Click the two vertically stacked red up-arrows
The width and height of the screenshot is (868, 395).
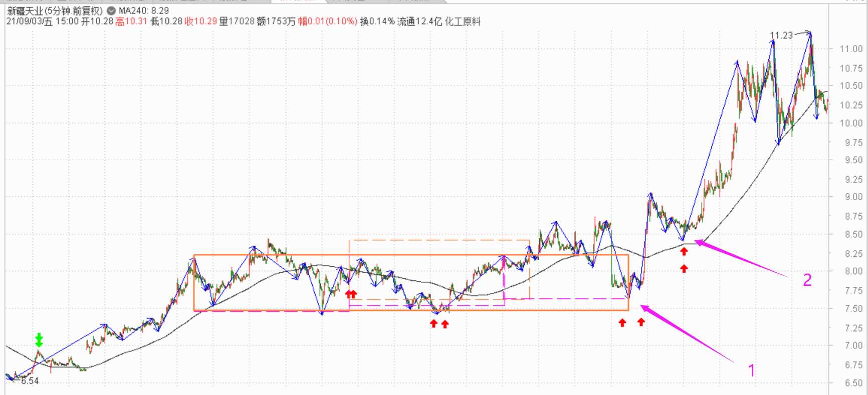[x=684, y=260]
